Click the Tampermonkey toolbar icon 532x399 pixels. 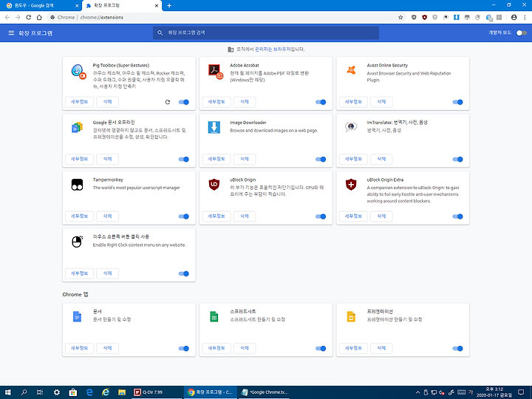pos(467,17)
